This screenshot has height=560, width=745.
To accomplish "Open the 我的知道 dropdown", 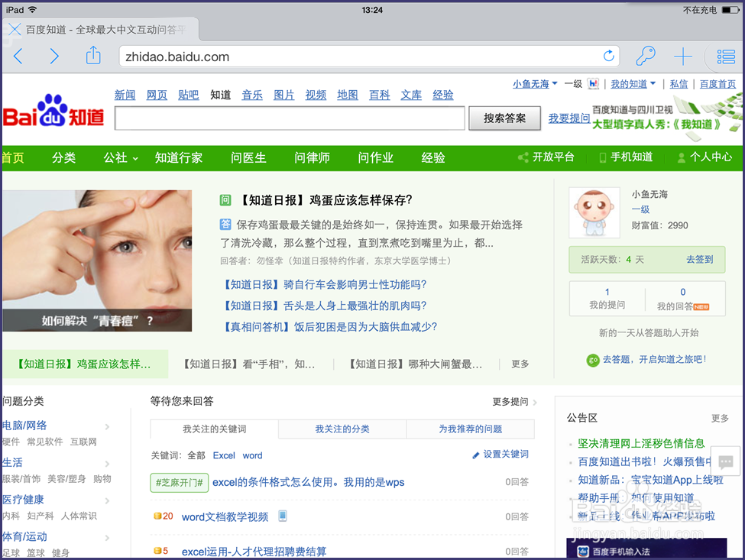I will [x=633, y=84].
